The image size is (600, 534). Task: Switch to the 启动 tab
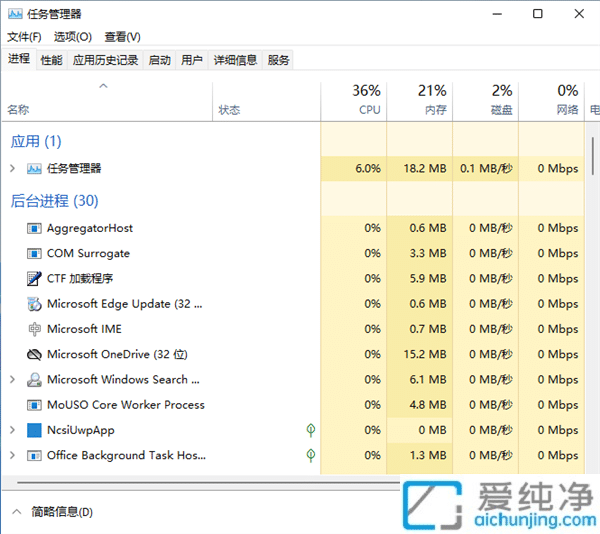coord(160,60)
